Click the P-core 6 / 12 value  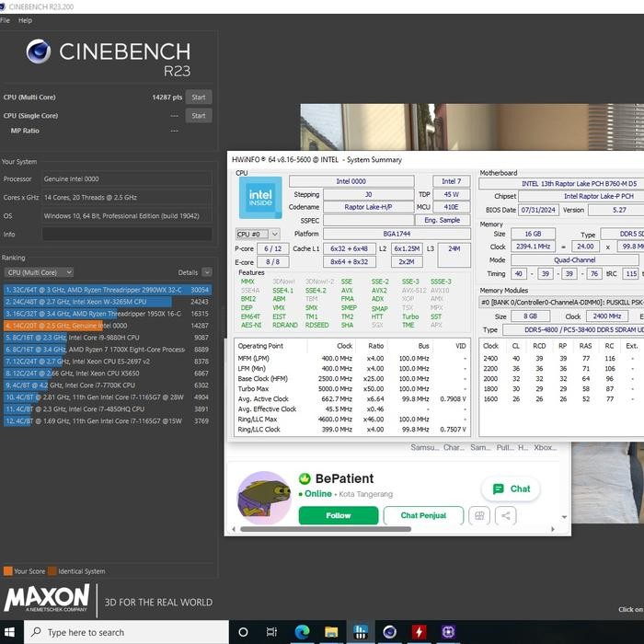click(x=272, y=248)
